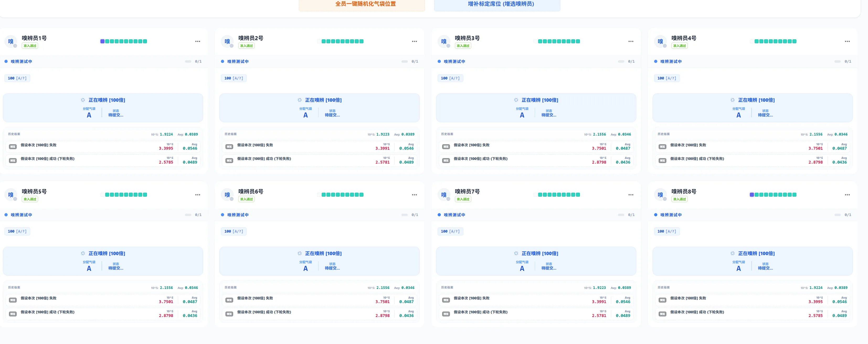Click the 嗅辨员5号 card title
868x344 pixels.
point(34,191)
